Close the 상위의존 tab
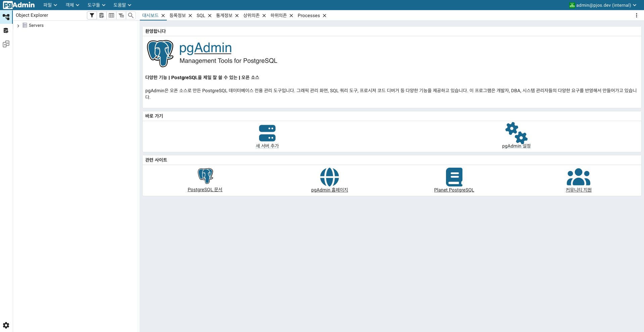 [x=264, y=15]
